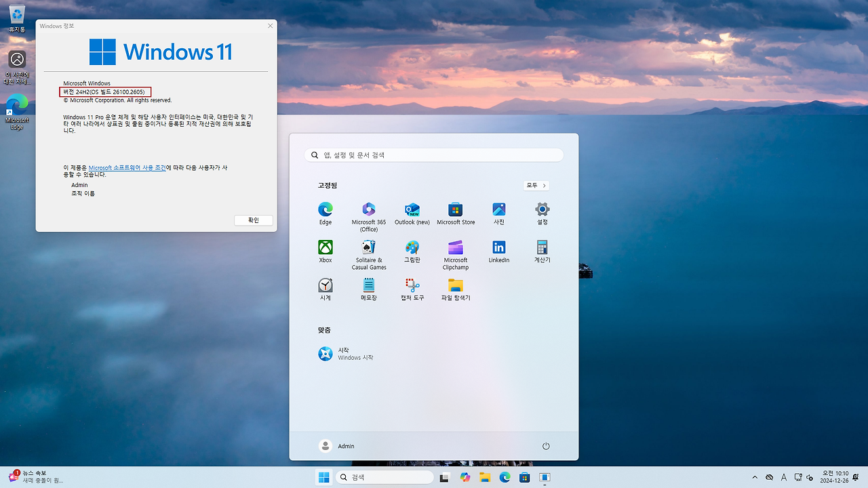This screenshot has width=868, height=488.
Task: Expand hidden icons in the system tray
Action: coord(755,477)
